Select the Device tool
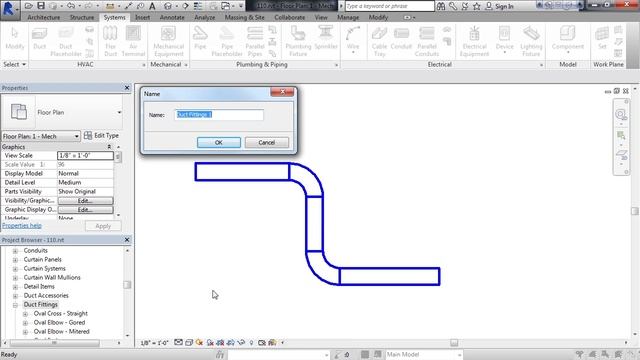Viewport: 640px width, 360px height. point(504,40)
